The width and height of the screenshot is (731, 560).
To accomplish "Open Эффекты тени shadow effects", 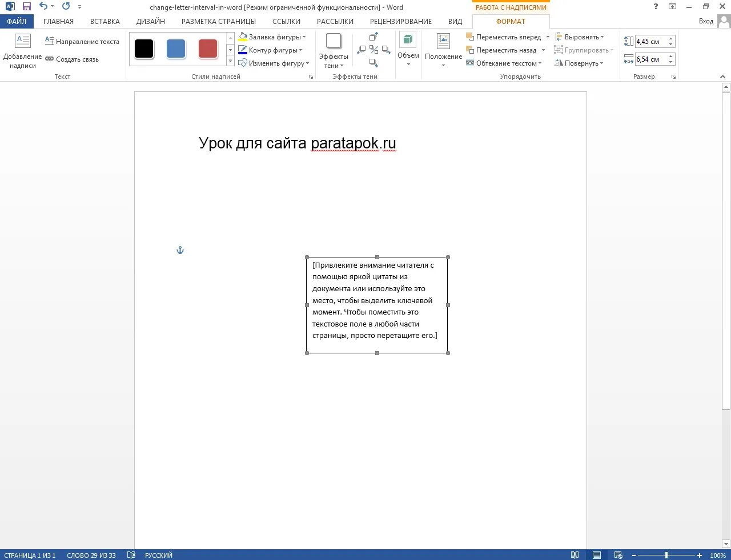I will point(334,50).
